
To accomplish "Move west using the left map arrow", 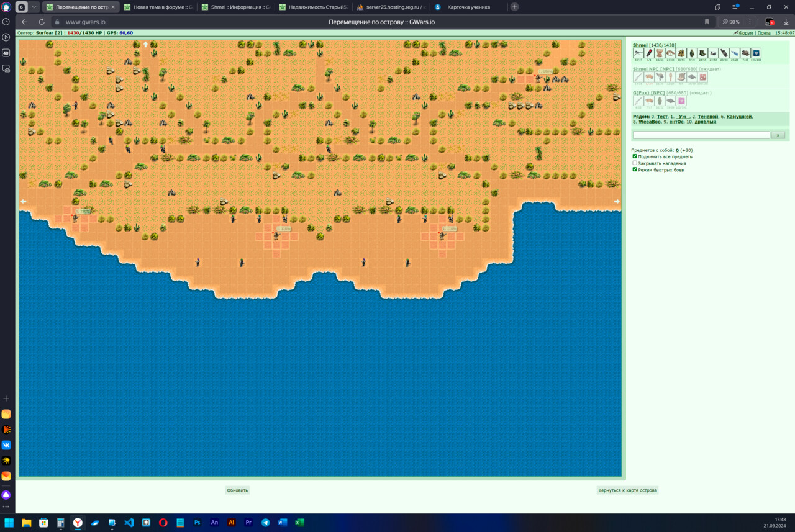I will click(24, 201).
